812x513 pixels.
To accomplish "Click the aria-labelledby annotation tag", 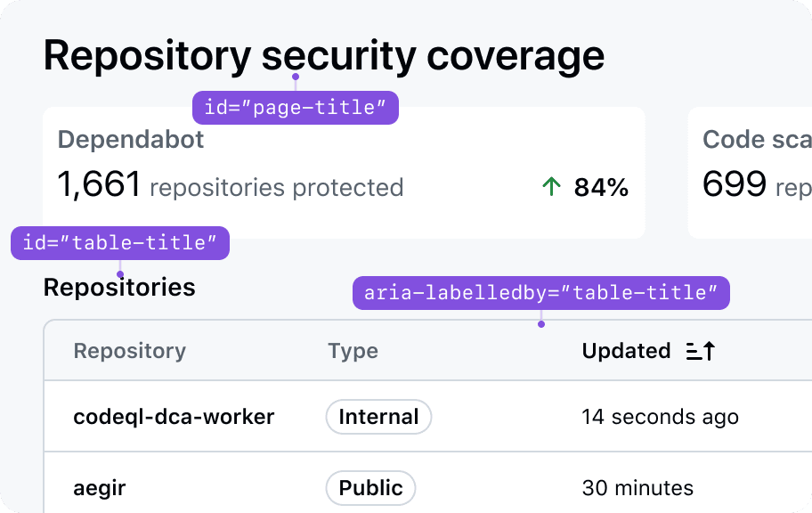I will coord(540,293).
